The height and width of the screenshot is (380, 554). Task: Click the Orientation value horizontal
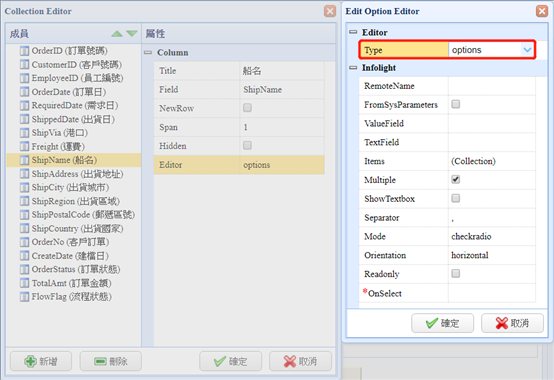pos(492,255)
